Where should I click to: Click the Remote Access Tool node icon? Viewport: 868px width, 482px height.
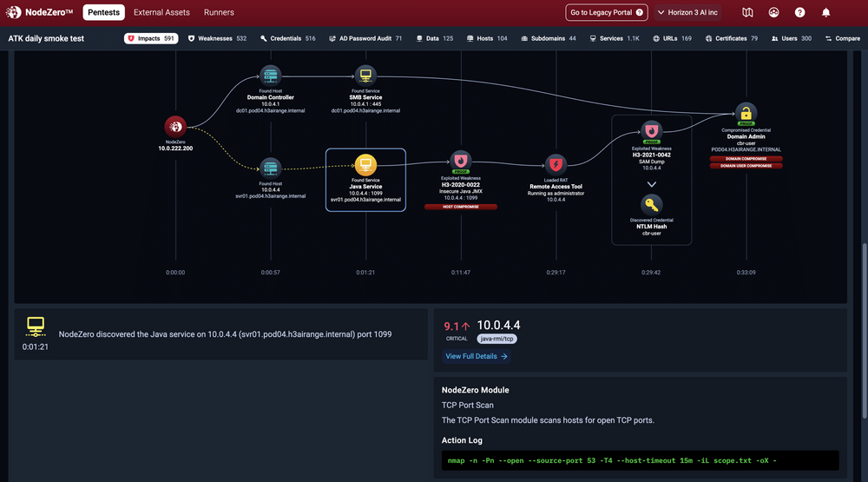coord(556,164)
